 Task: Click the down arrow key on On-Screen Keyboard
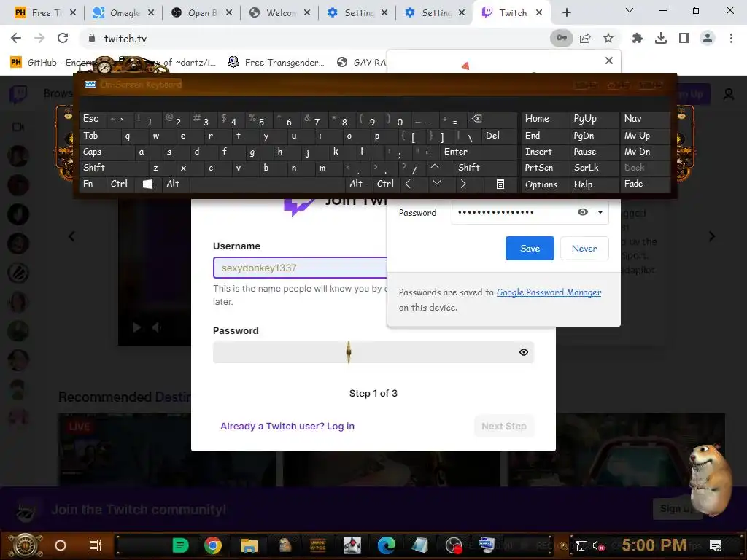click(x=436, y=183)
